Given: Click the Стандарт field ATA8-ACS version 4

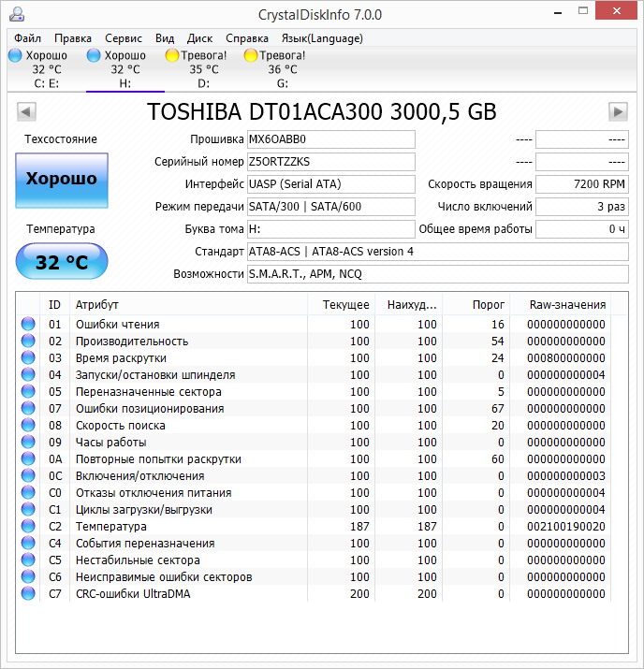Looking at the screenshot, I should click(x=438, y=252).
